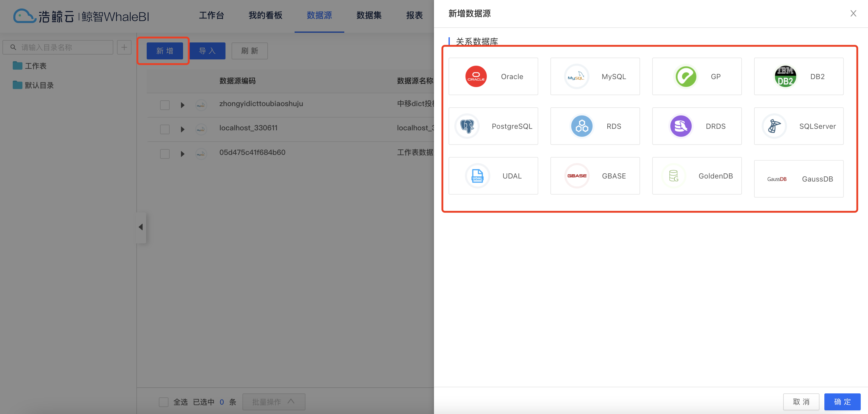Click the zhongyidicttoubiaoshuju code text
Screen dimensions: 868x414
261,104
